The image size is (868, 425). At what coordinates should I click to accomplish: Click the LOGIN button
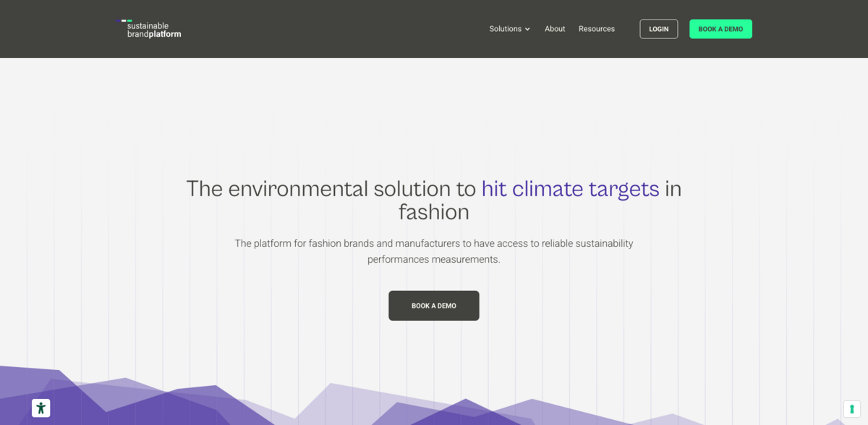[658, 29]
